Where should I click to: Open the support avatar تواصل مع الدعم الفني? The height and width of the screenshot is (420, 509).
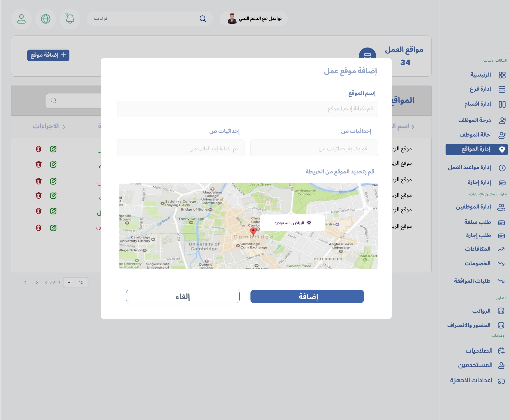tap(232, 18)
